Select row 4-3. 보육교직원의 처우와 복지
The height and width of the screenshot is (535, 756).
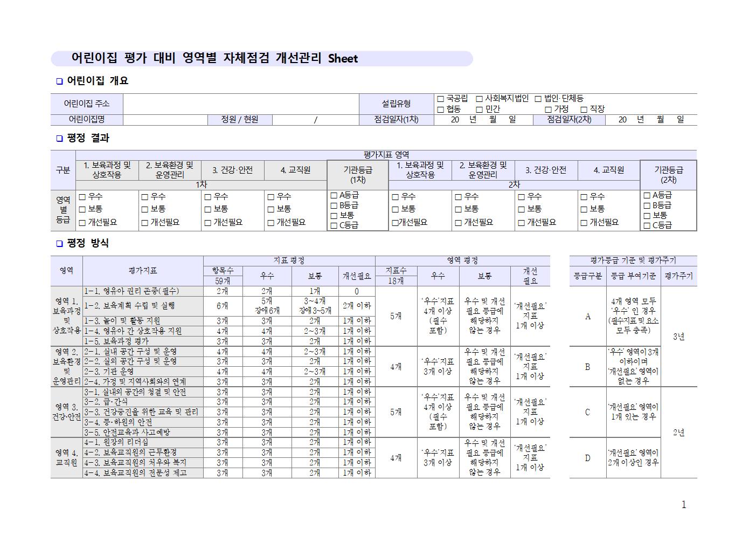(143, 463)
